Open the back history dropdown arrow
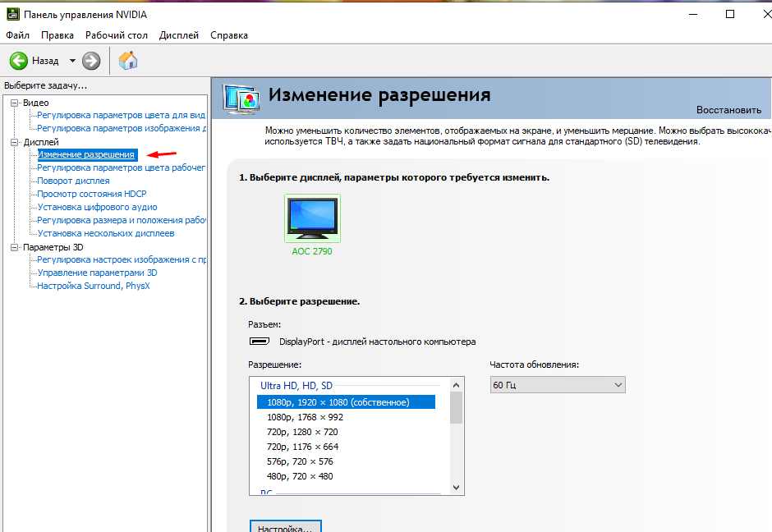 pos(72,61)
